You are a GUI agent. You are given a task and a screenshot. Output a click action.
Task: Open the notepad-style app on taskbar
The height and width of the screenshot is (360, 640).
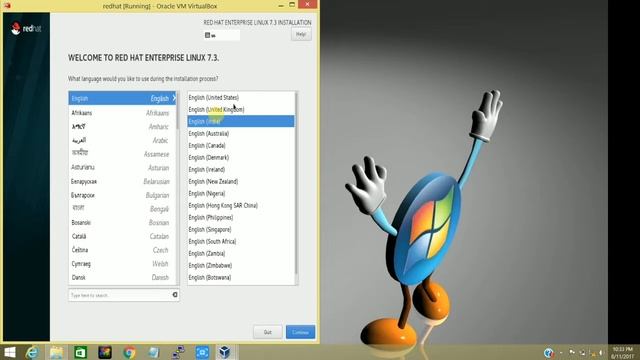click(154, 352)
